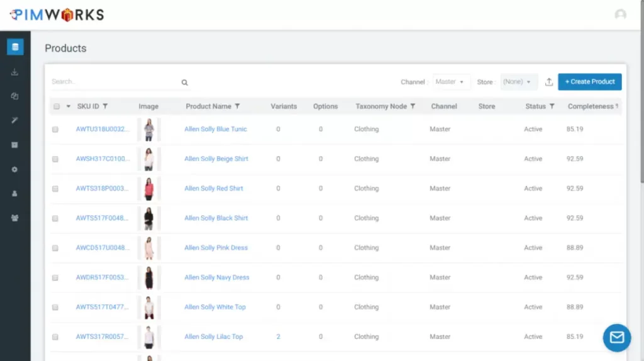Open Allen Solly Red Shirt product link
This screenshot has height=361, width=644.
(214, 188)
